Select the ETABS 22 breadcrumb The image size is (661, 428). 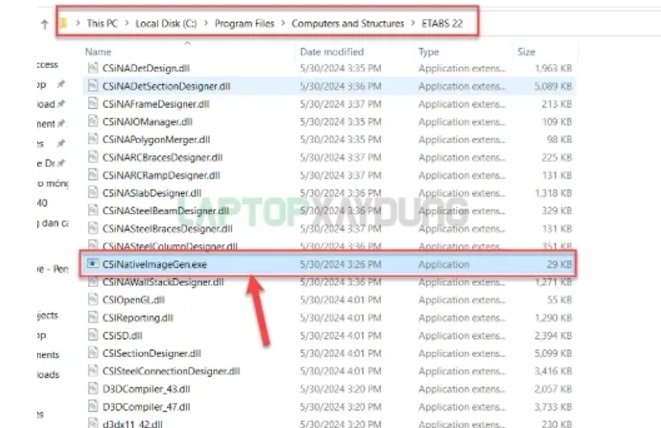pyautogui.click(x=442, y=24)
